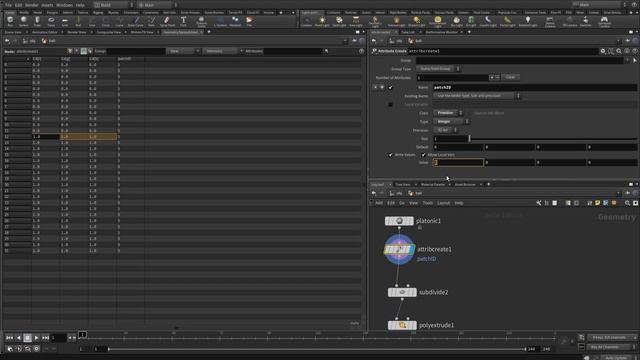Add a Gamepad Camera from the shelf

tap(604, 21)
